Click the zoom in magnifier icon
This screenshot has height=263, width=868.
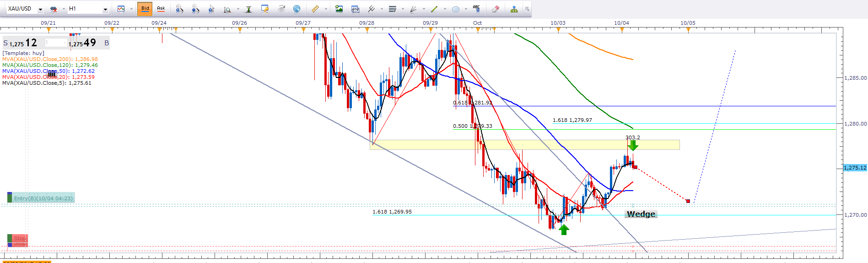tap(179, 9)
